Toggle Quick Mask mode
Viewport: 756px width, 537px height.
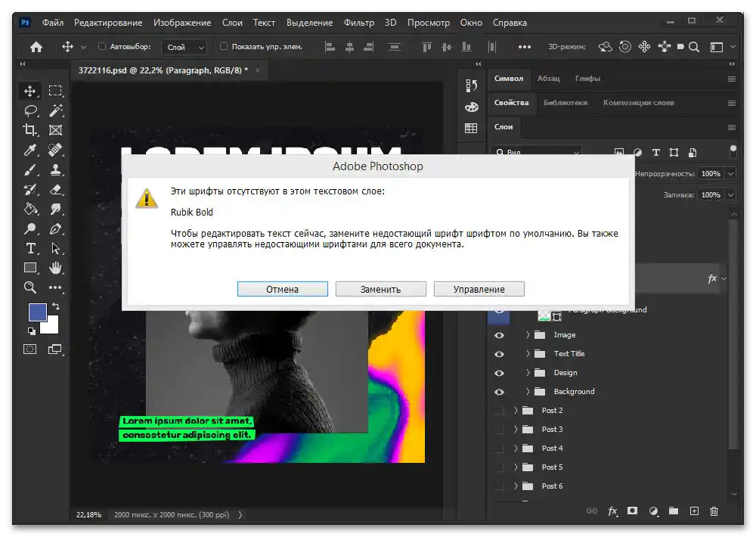[x=30, y=349]
